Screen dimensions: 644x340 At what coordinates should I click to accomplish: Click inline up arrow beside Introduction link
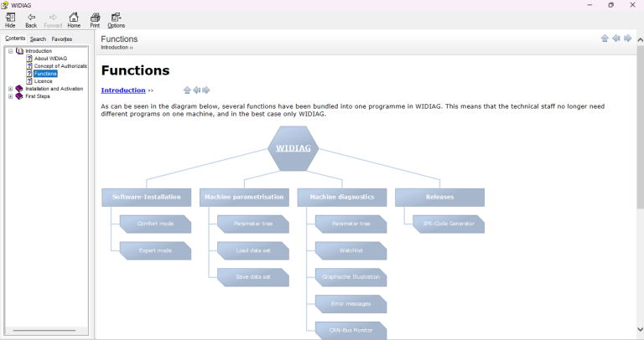(x=187, y=90)
